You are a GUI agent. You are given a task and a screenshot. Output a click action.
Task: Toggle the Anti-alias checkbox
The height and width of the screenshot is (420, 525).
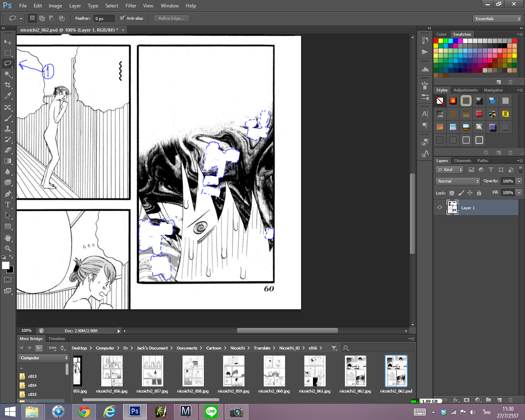(122, 18)
